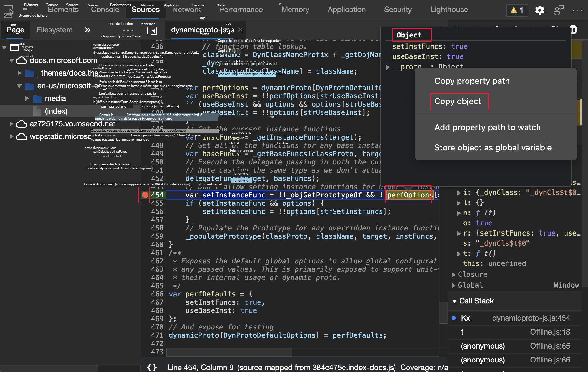
Task: Click the pretty print braces icon
Action: click(152, 367)
